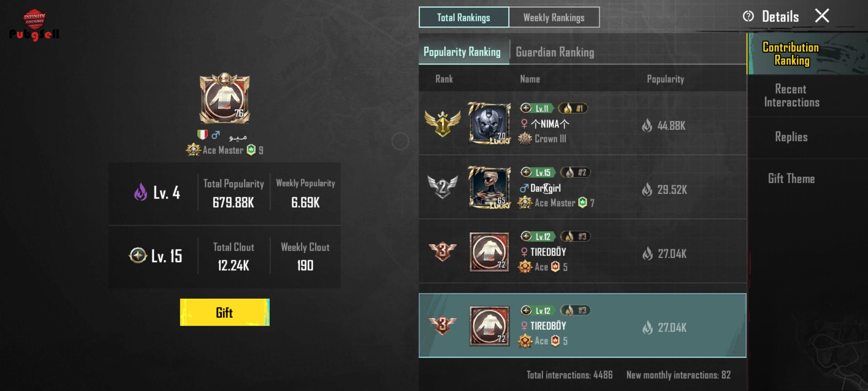Image resolution: width=868 pixels, height=391 pixels.
Task: Open Recent Interactions in the side menu
Action: 791,96
